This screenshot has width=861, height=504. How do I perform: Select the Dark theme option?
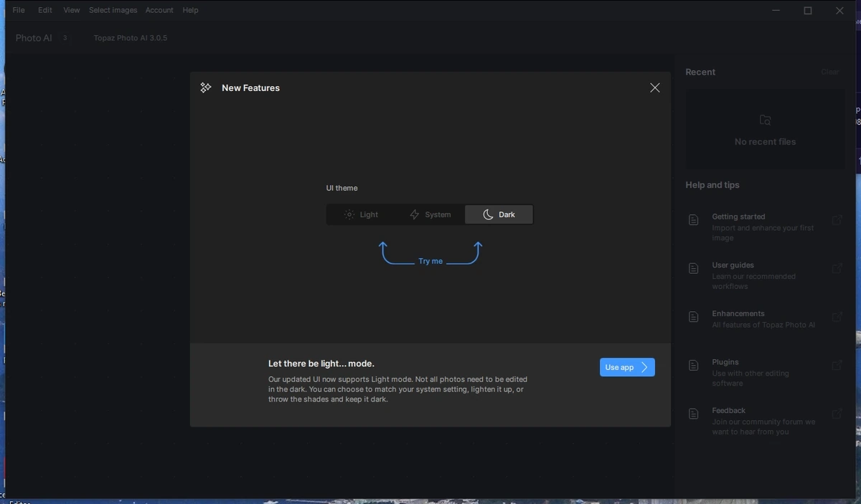click(499, 214)
